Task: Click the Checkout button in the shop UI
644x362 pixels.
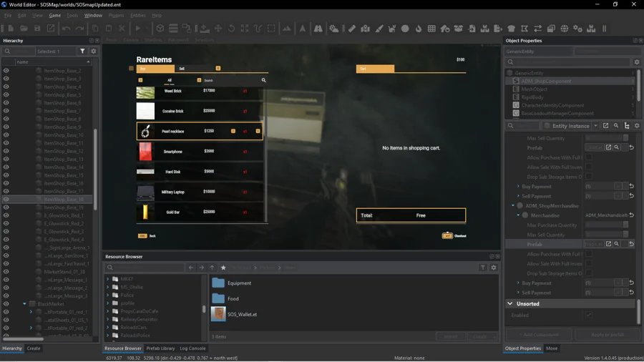Action: [x=454, y=235]
